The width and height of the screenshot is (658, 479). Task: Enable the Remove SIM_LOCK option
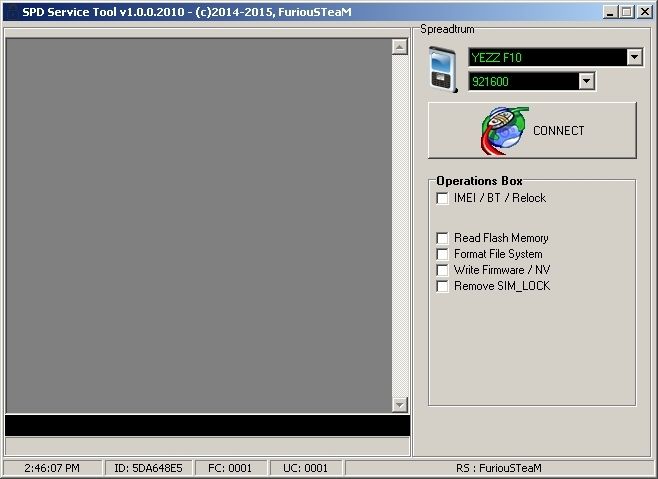[x=443, y=286]
